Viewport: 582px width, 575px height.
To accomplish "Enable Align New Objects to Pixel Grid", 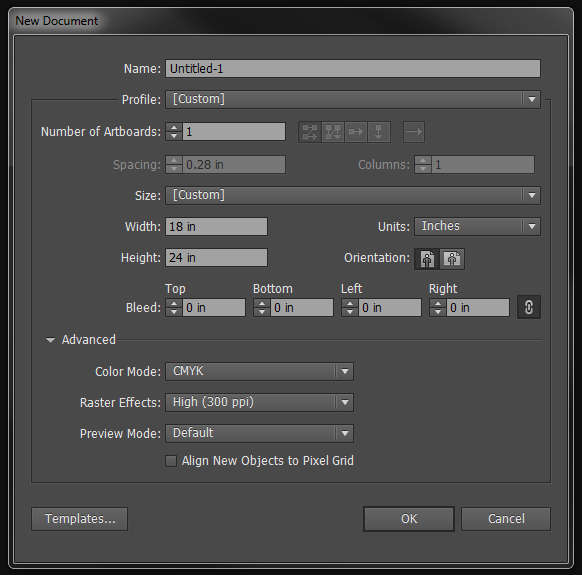I will point(171,461).
